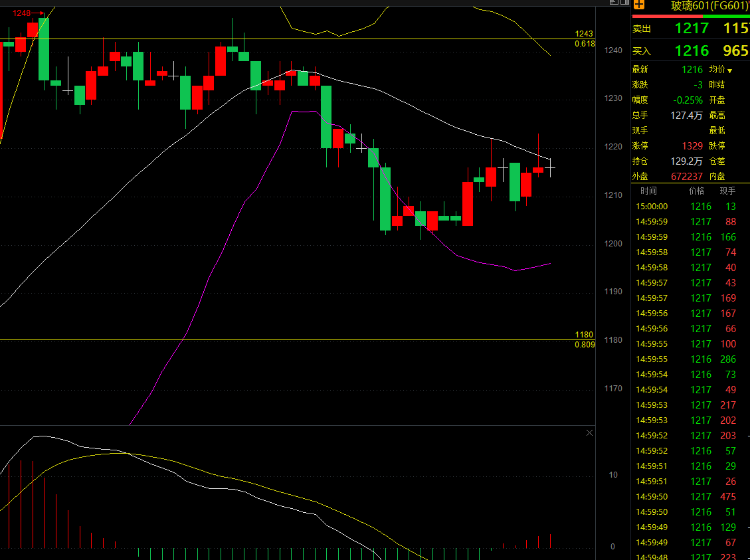
Task: Click the 总手 value 127.4万
Action: pos(686,115)
